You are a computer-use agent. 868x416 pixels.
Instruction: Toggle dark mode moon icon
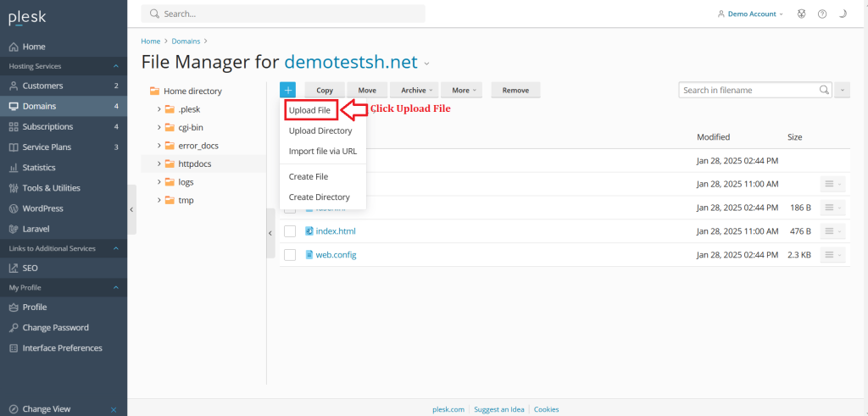point(843,14)
